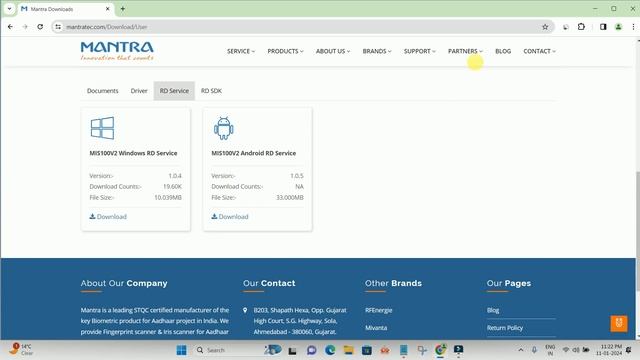
Task: Click the file size value 33.000MB
Action: click(290, 198)
